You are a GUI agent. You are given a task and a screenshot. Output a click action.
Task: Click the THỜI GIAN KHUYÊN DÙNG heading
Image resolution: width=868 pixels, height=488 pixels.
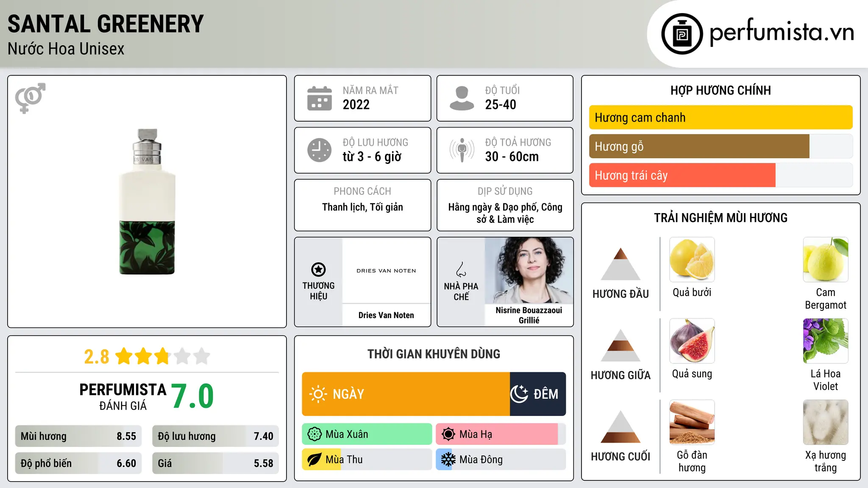click(x=434, y=354)
